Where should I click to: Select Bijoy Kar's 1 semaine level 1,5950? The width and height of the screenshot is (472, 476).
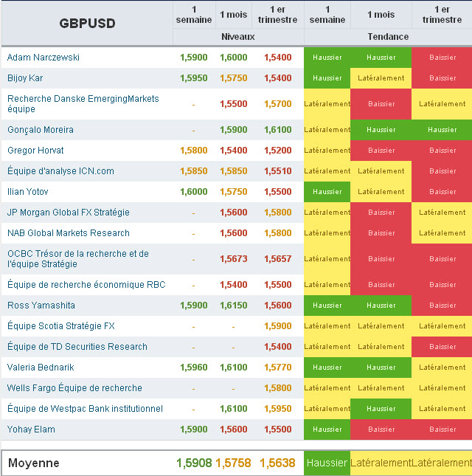tap(194, 78)
